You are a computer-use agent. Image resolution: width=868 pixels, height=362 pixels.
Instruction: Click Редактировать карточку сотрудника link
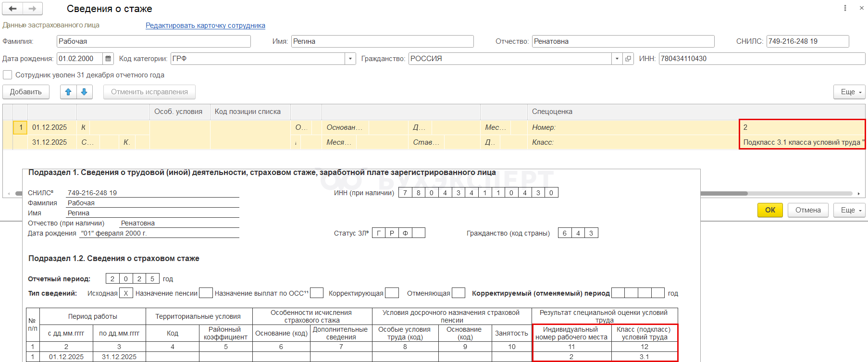pos(205,25)
